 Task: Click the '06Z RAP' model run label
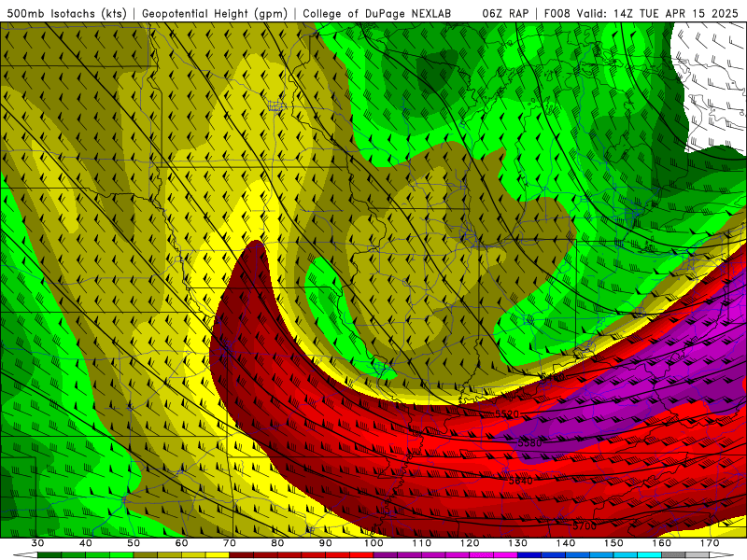(505, 13)
